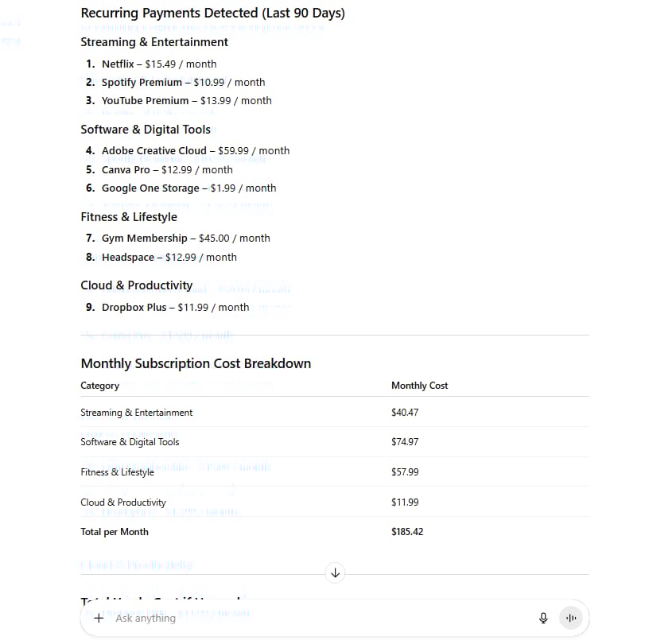The height and width of the screenshot is (644, 649).
Task: Click the downward arrow between message sections
Action: tap(335, 572)
